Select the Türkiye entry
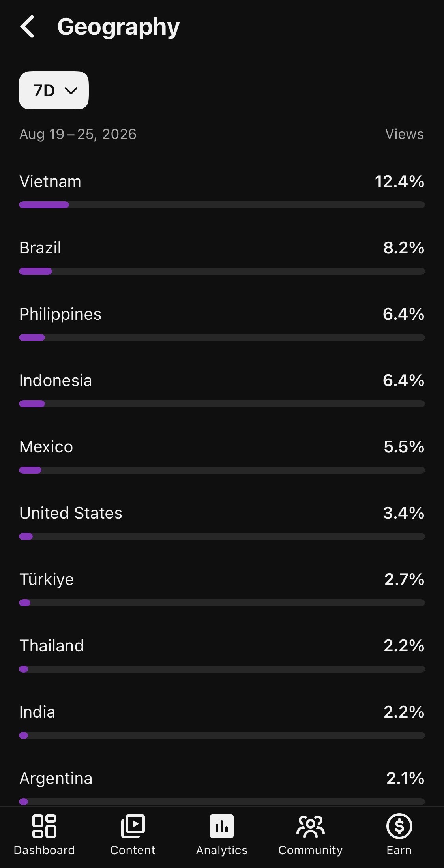This screenshot has height=868, width=444. [222, 589]
